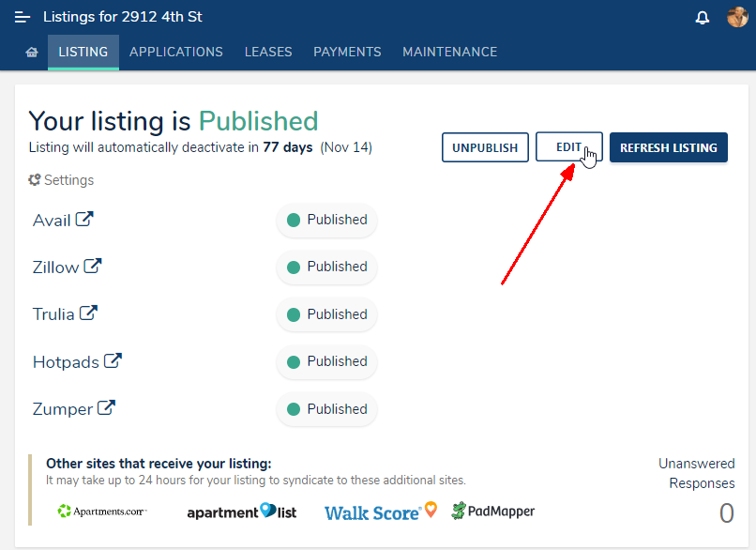Switch to the Applications tab
This screenshot has height=550, width=756.
[176, 53]
